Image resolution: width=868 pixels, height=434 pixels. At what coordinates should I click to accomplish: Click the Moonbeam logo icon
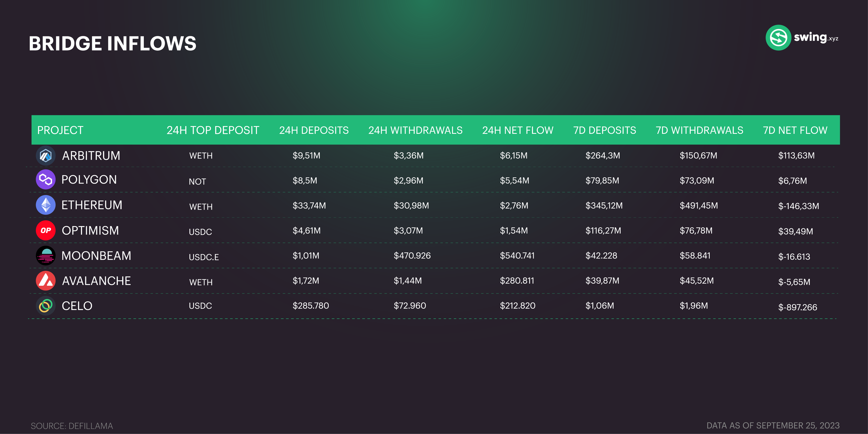[46, 256]
